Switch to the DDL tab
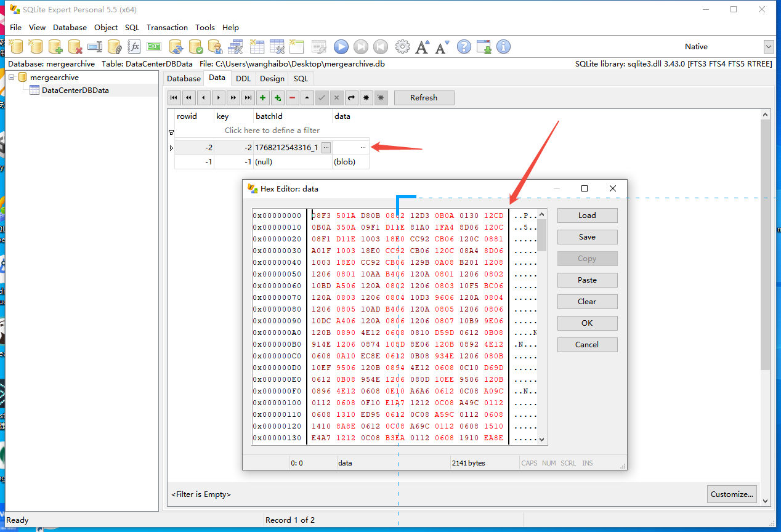The image size is (781, 532). [243, 78]
